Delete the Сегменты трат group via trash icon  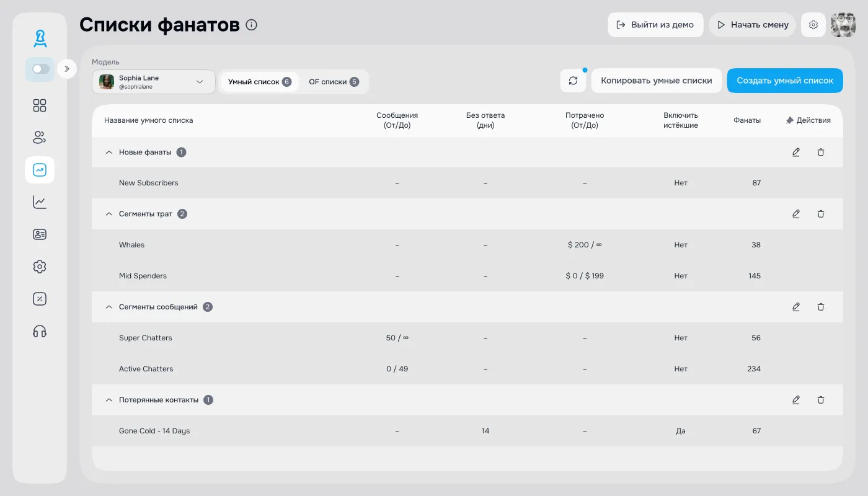pyautogui.click(x=821, y=214)
